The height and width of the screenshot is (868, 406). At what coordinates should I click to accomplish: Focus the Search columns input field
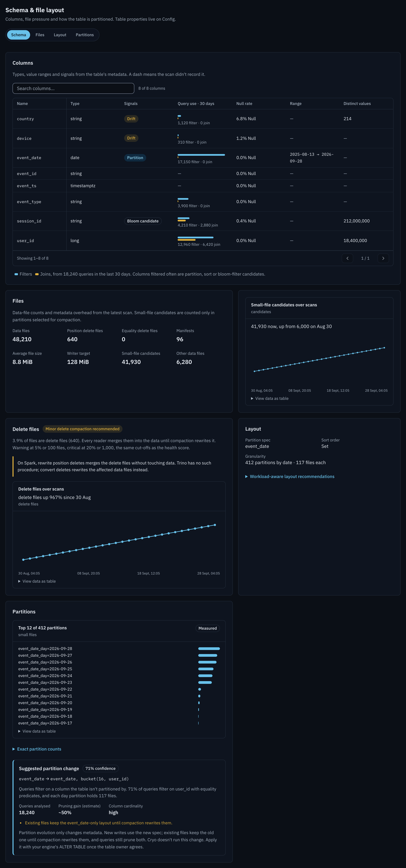tap(73, 88)
